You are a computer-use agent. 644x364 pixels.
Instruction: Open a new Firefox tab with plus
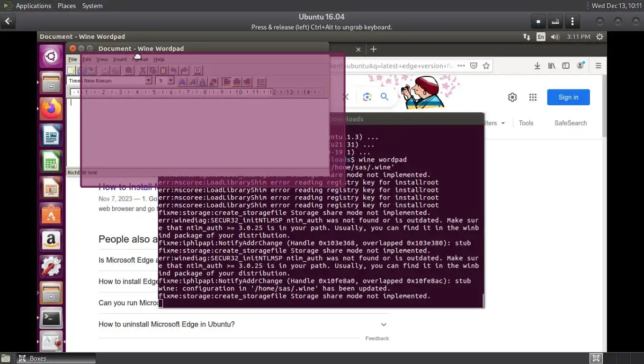373,49
